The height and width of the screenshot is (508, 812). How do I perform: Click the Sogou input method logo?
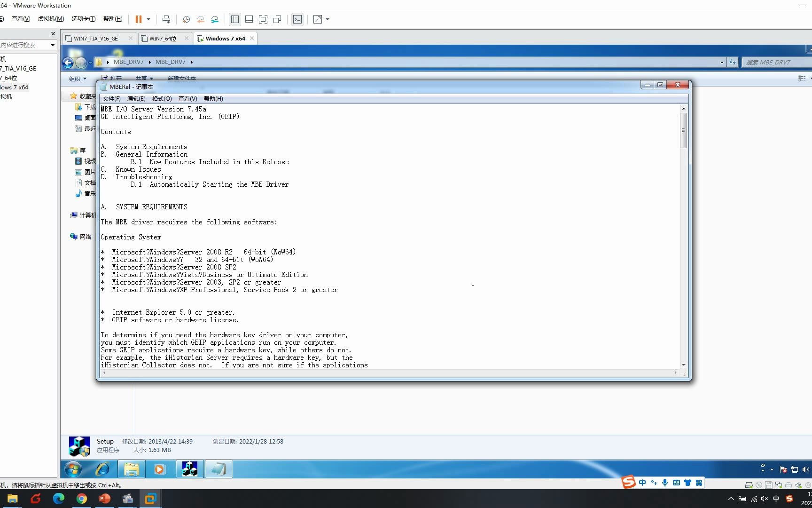[628, 482]
